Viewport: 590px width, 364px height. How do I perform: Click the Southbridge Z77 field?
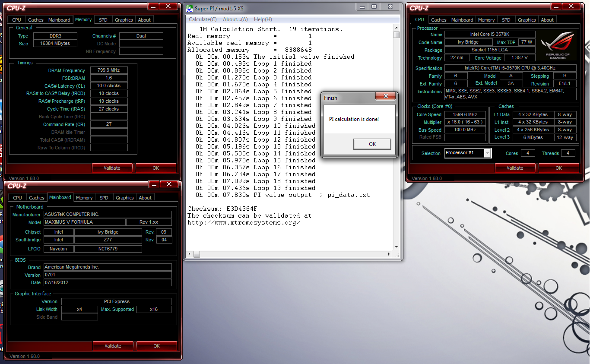[108, 240]
